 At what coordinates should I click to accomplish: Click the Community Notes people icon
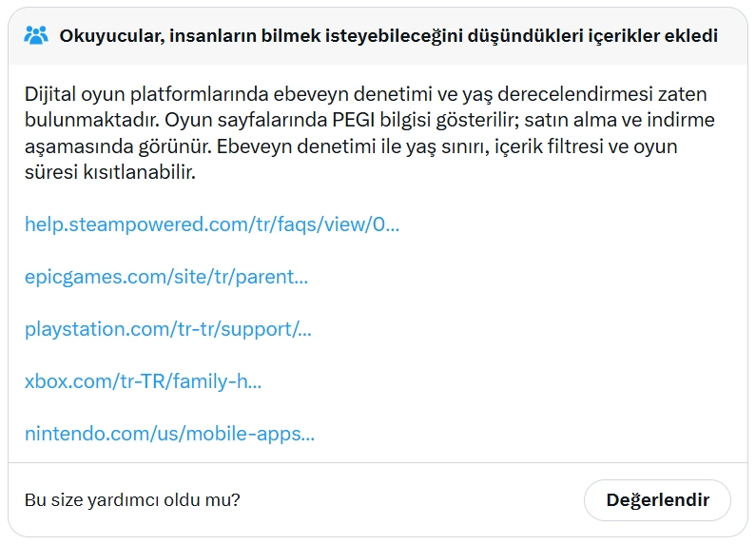coord(36,36)
